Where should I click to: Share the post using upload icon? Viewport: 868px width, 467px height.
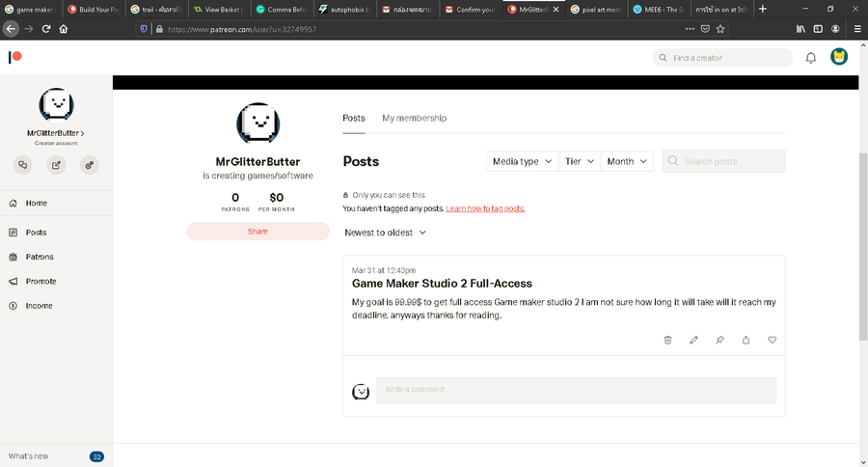[x=746, y=340]
